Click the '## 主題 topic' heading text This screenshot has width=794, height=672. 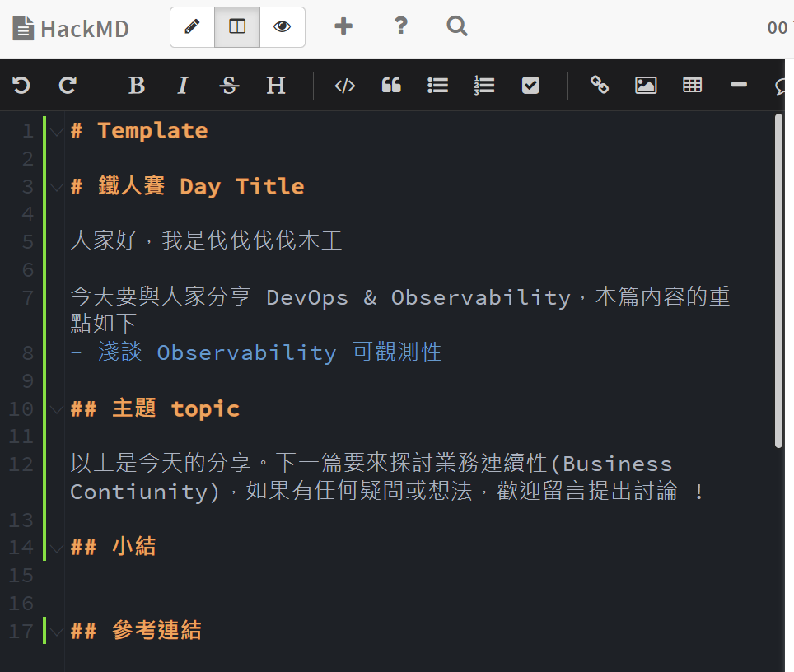[155, 408]
